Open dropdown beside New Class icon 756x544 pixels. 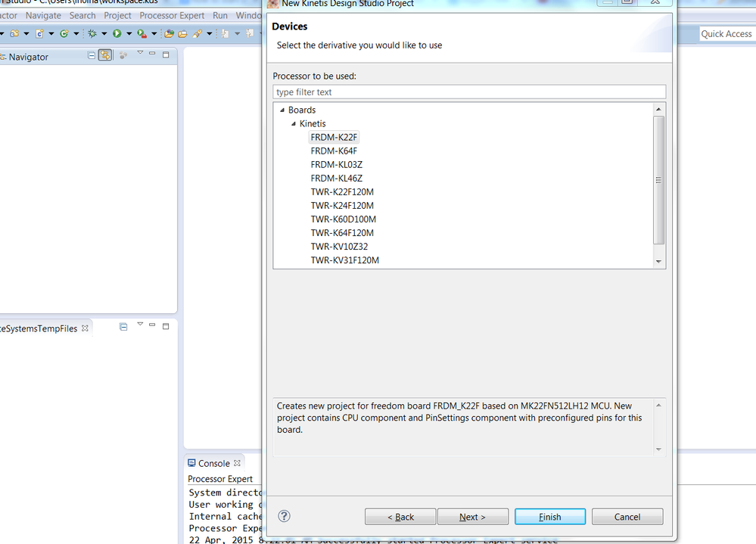tap(76, 34)
